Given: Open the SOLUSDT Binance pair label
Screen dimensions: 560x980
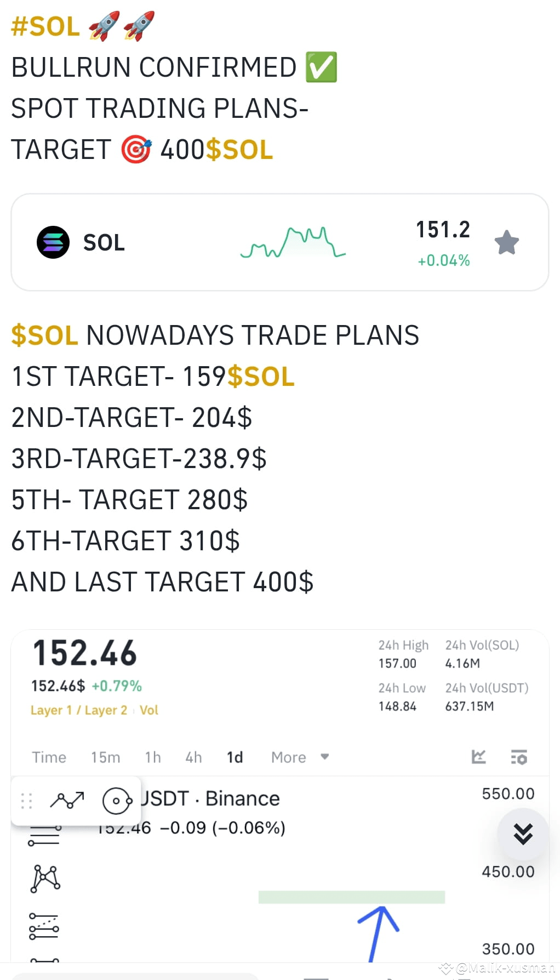Looking at the screenshot, I should pos(209,798).
